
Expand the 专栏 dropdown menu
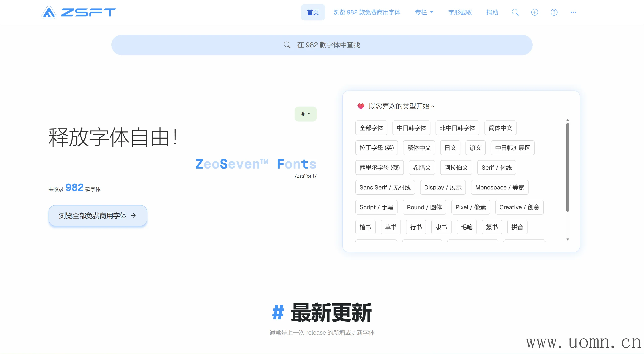(424, 12)
